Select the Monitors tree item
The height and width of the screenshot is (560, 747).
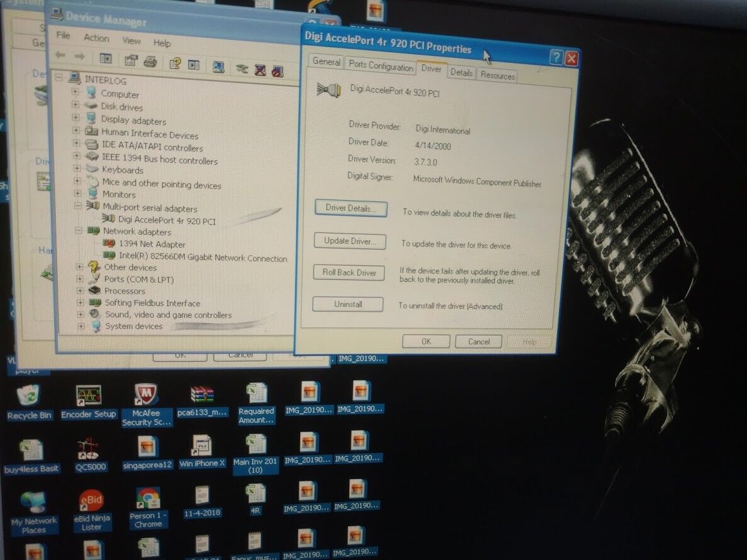pos(119,194)
